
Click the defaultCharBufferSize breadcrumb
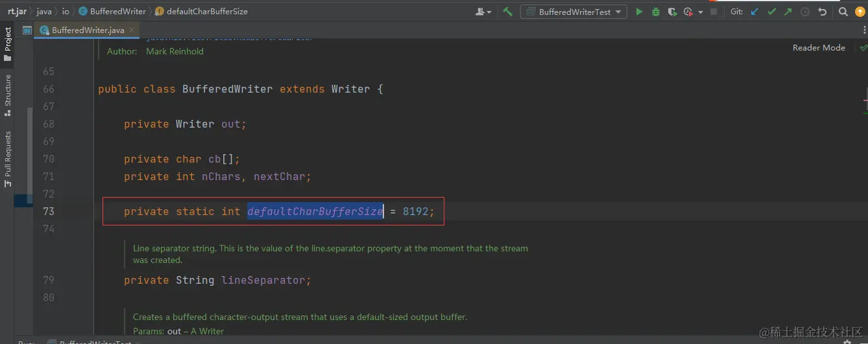click(x=202, y=12)
